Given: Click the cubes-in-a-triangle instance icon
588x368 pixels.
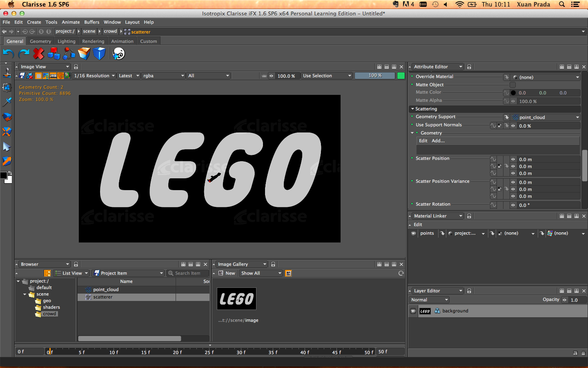Looking at the screenshot, I should 69,54.
